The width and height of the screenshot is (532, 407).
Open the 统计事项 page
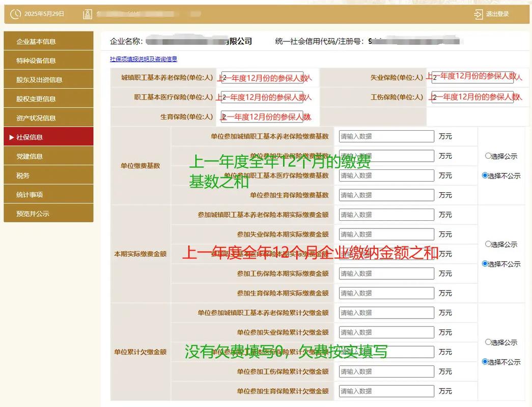coord(48,193)
